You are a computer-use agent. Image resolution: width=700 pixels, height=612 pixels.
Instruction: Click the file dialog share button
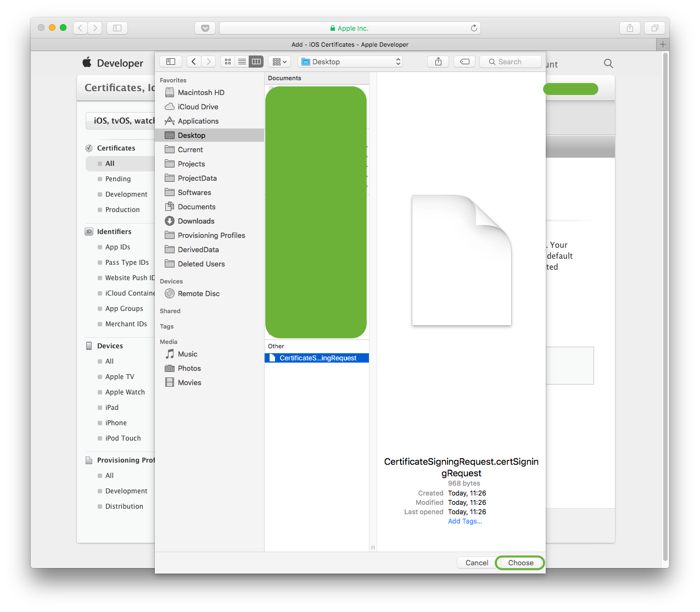point(438,62)
